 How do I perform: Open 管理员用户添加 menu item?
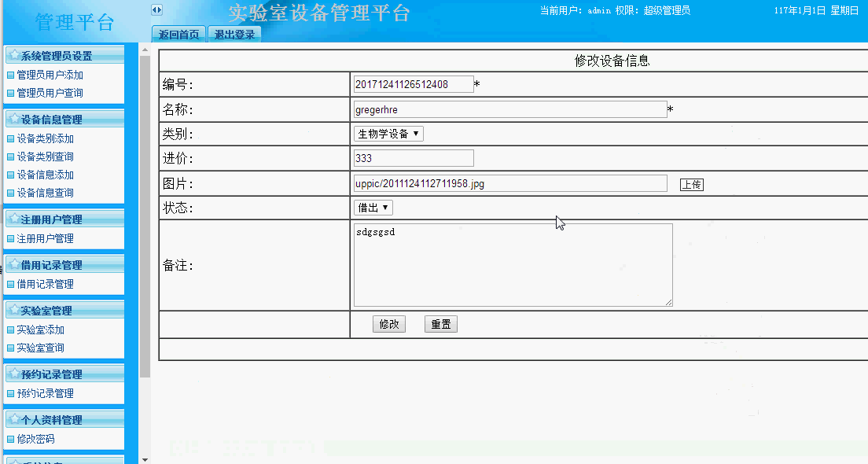click(x=50, y=75)
